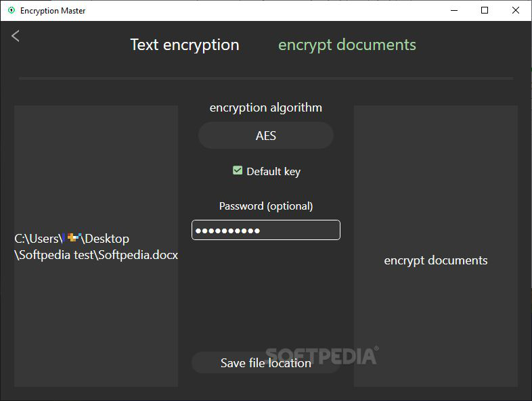The image size is (532, 401).
Task: Click the pixelated username icon in file path
Action: pos(72,237)
